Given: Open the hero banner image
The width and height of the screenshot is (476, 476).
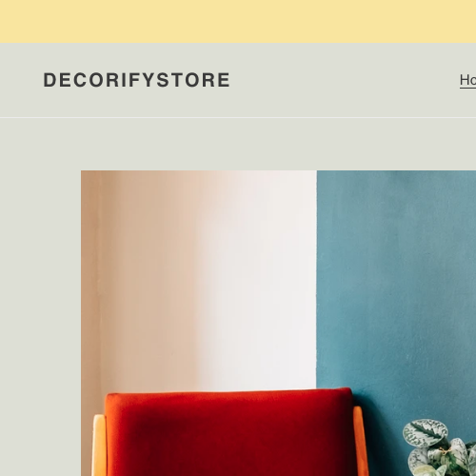Looking at the screenshot, I should coord(278,323).
